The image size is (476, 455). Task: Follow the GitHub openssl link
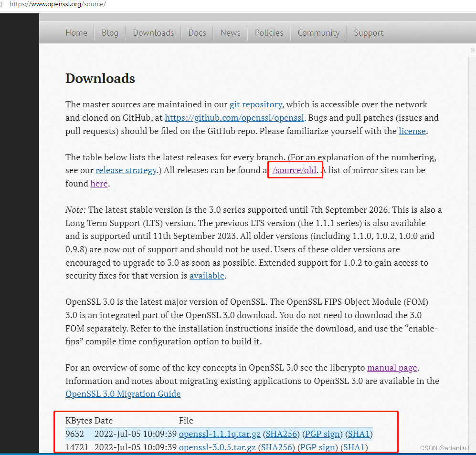click(x=234, y=118)
